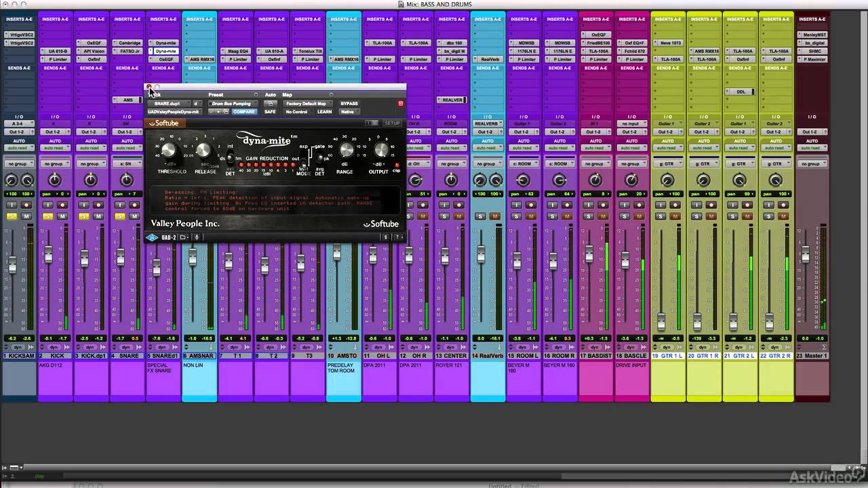
Task: Select the 23 Master 1 track name
Action: click(x=812, y=356)
